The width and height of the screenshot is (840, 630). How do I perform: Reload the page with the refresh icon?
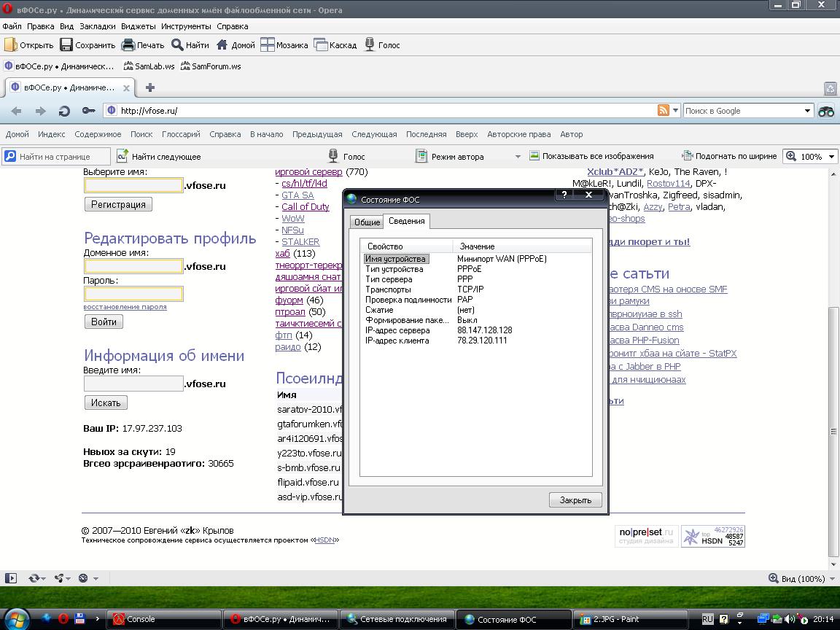(x=64, y=111)
